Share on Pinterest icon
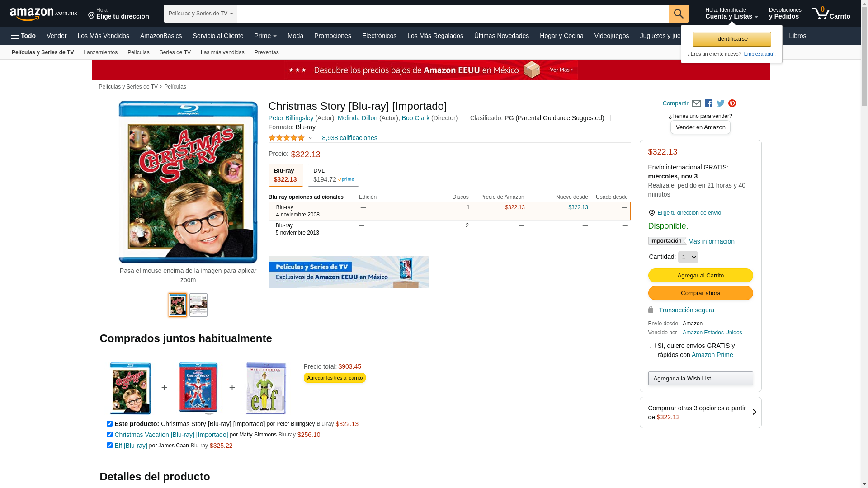 point(732,103)
